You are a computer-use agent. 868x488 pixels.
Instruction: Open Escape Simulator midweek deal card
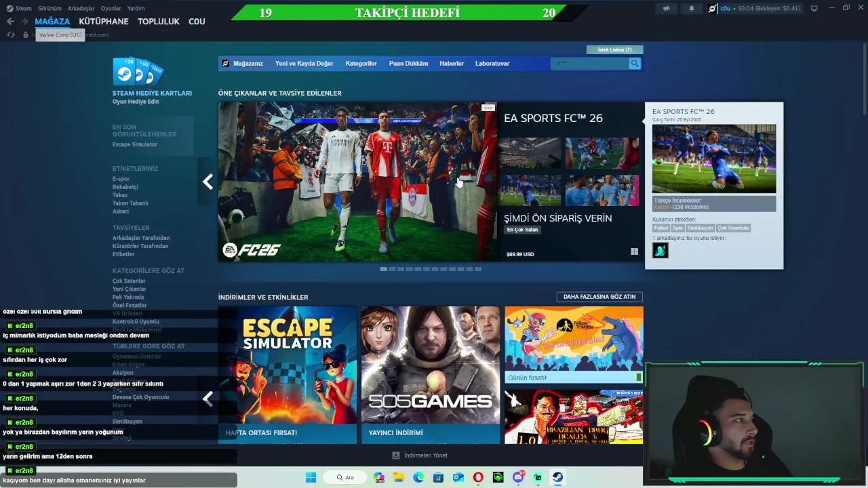tap(288, 375)
